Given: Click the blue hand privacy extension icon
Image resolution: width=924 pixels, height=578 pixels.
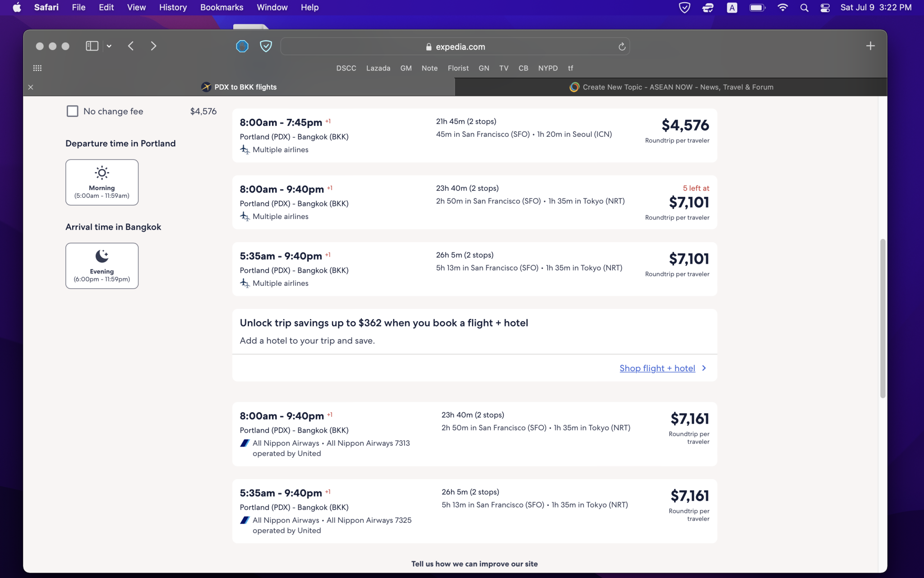Looking at the screenshot, I should coord(242,46).
